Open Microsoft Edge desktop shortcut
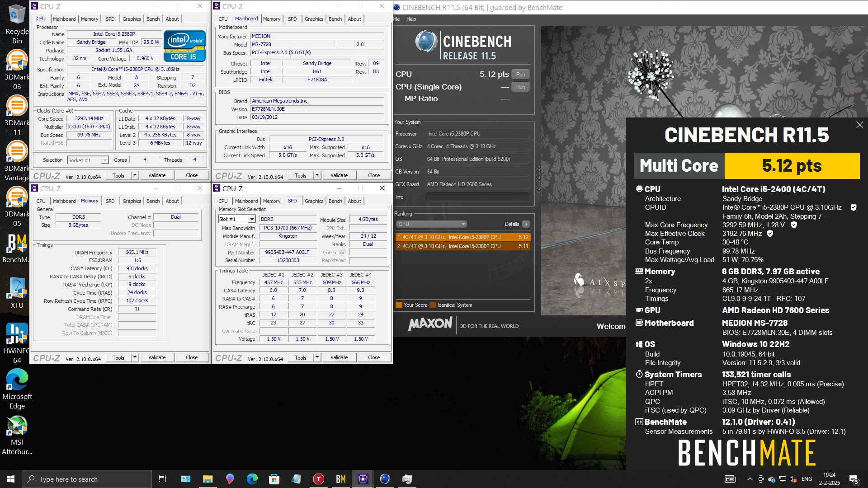Image resolution: width=868 pixels, height=488 pixels. [x=17, y=389]
